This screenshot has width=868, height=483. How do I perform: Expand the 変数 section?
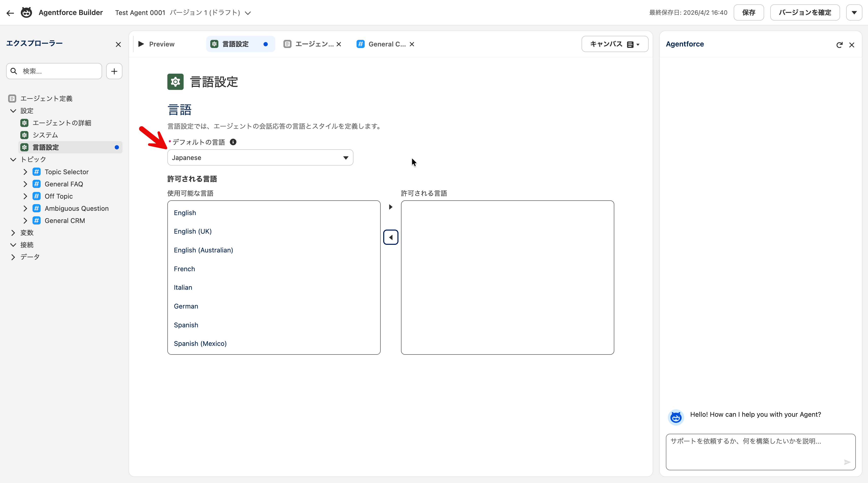(x=13, y=233)
